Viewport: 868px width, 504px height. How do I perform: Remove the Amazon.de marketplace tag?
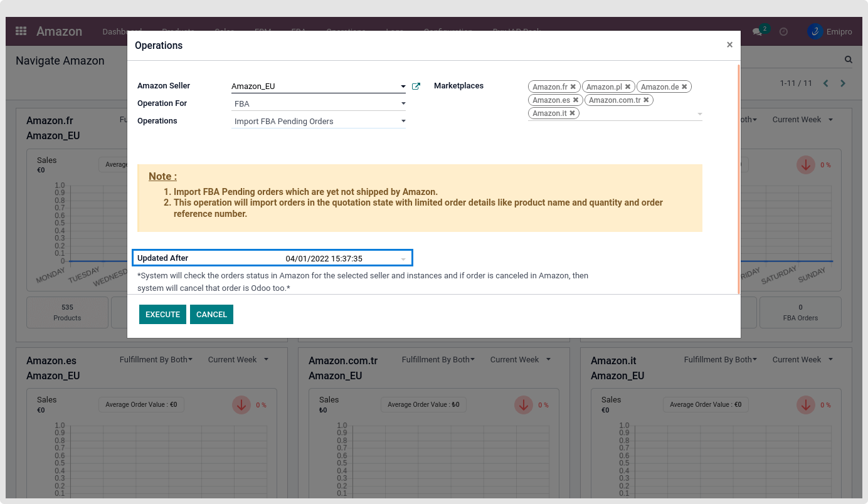[684, 87]
